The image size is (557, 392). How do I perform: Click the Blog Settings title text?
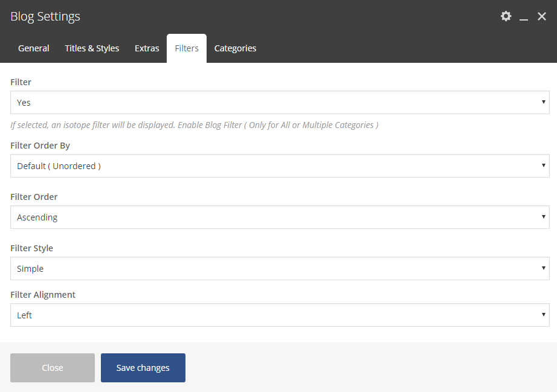click(x=45, y=17)
